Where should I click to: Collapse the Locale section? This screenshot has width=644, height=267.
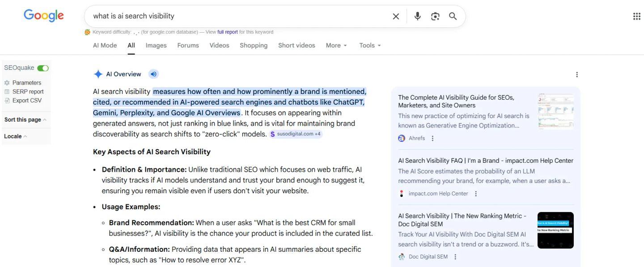(16, 136)
